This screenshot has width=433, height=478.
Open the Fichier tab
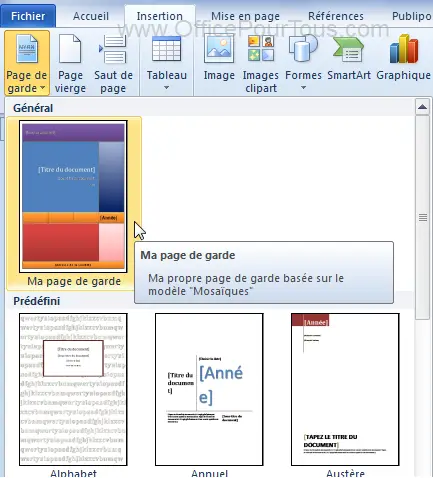click(28, 16)
